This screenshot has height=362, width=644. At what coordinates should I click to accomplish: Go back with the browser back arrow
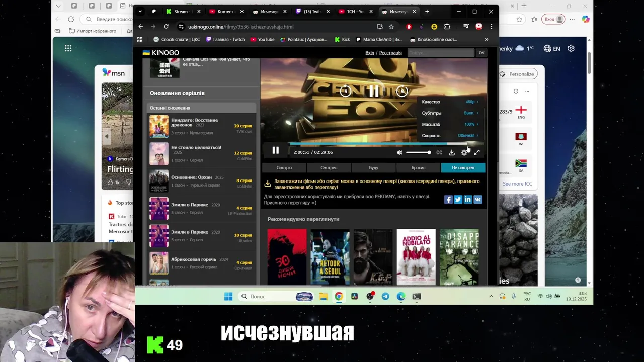141,27
